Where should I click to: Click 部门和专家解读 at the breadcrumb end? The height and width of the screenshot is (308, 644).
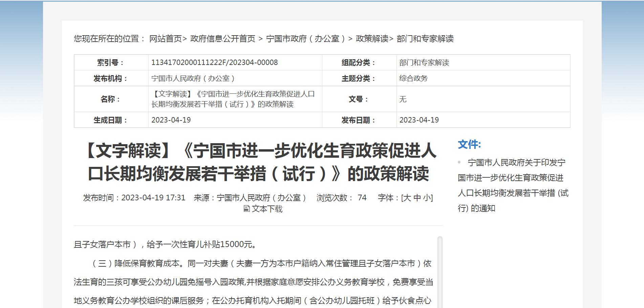(x=425, y=39)
